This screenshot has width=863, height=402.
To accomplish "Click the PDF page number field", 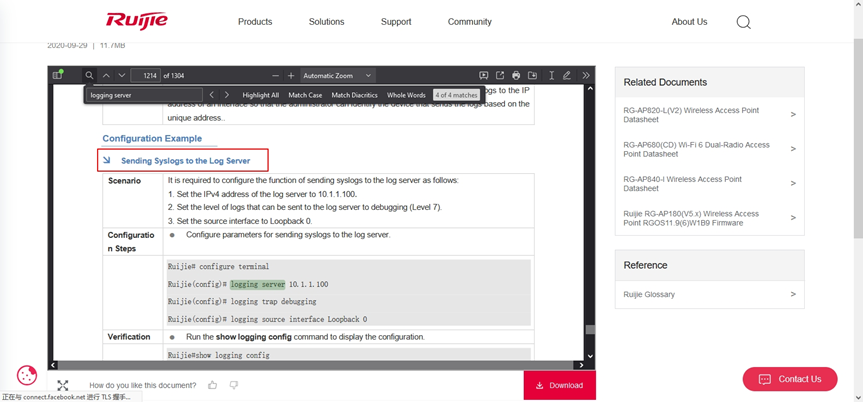I will click(147, 75).
